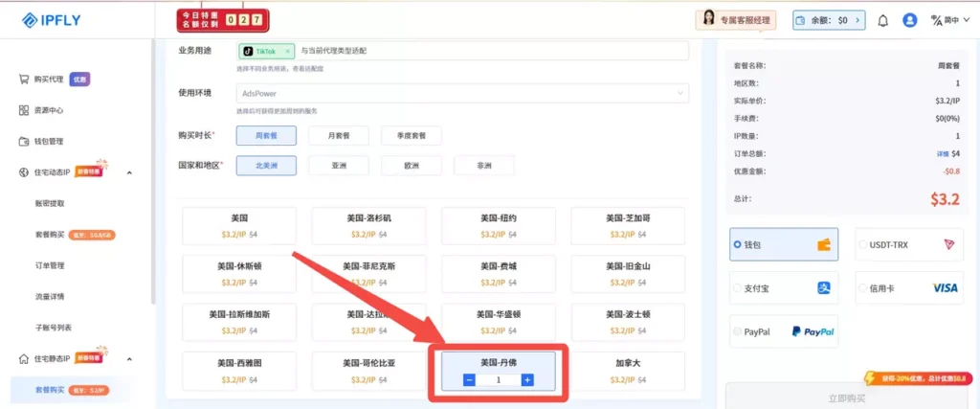Select the 美国 location card

tap(239, 226)
